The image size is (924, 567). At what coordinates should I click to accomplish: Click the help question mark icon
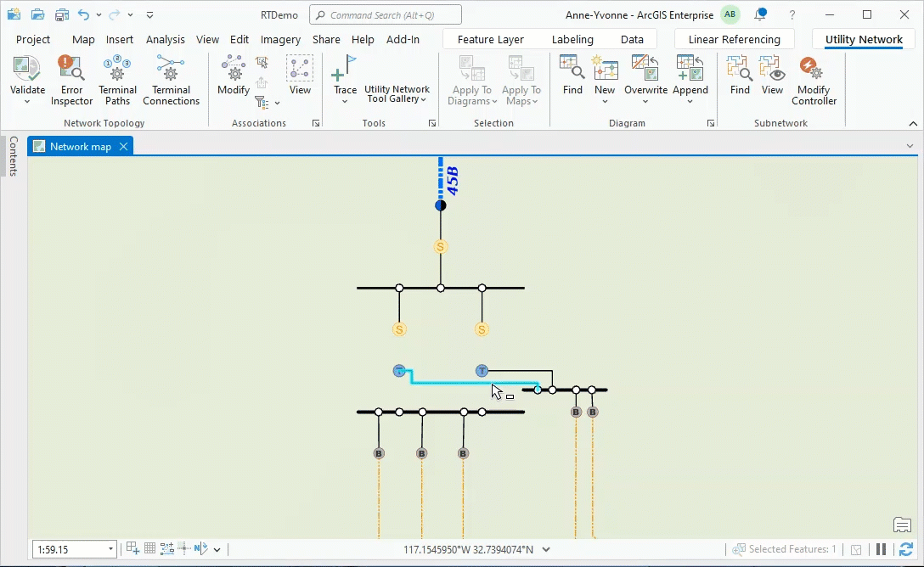click(x=792, y=15)
